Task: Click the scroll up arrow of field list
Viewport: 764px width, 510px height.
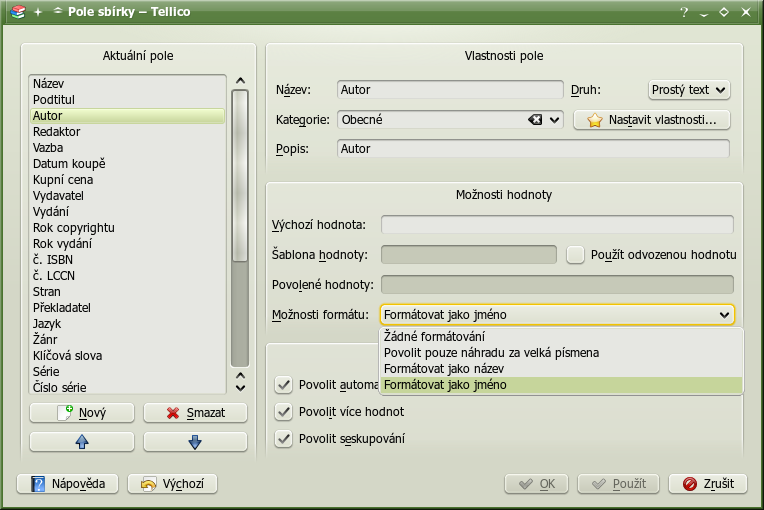Action: point(240,81)
